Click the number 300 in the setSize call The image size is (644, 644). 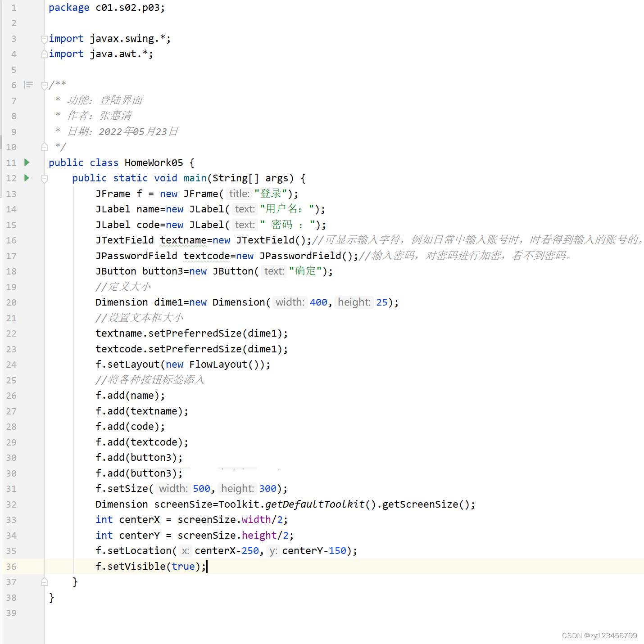point(268,489)
